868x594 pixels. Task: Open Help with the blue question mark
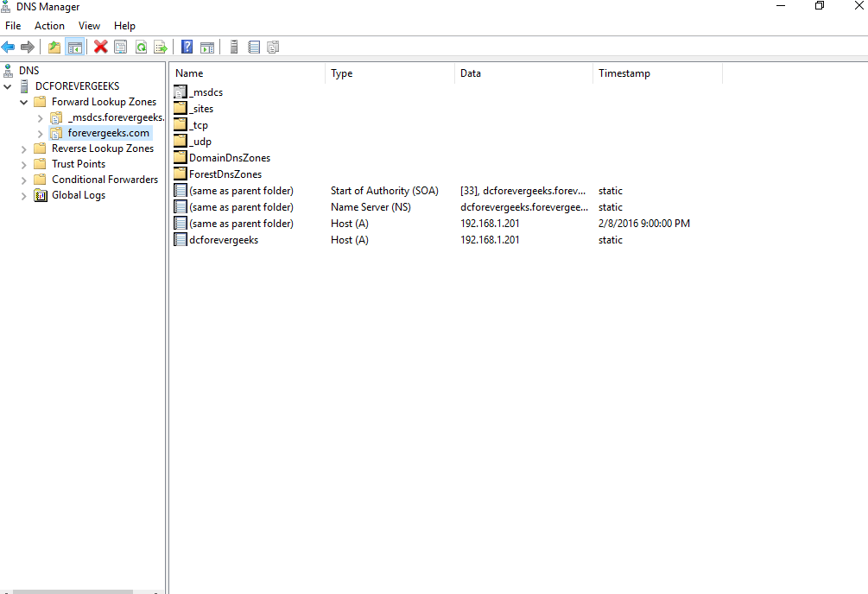tap(187, 47)
